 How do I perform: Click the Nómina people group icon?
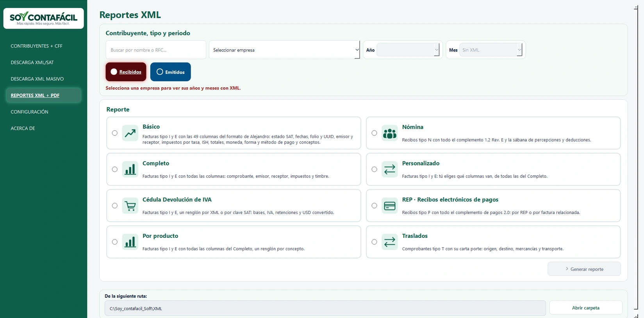coord(390,133)
